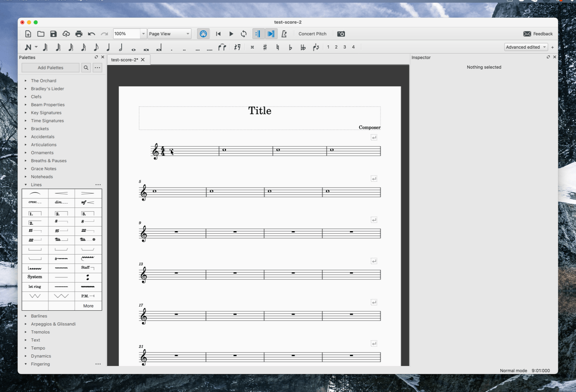Apply the flat accidental

tap(290, 47)
